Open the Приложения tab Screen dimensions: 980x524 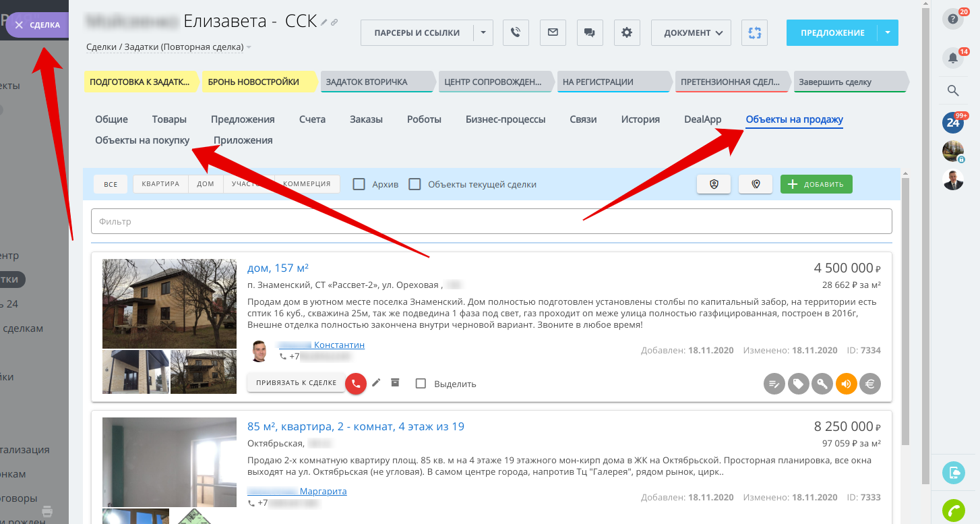[x=243, y=140]
